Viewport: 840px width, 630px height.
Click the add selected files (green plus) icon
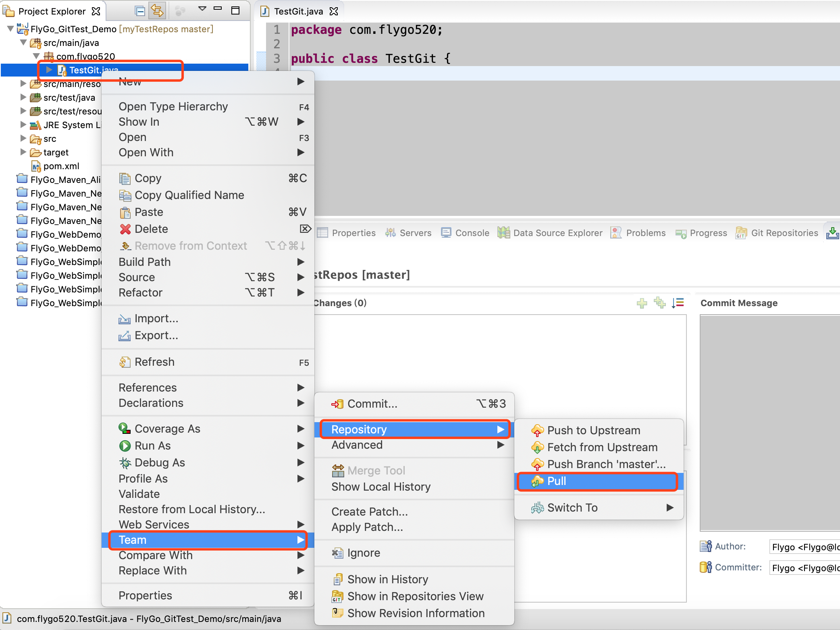642,303
